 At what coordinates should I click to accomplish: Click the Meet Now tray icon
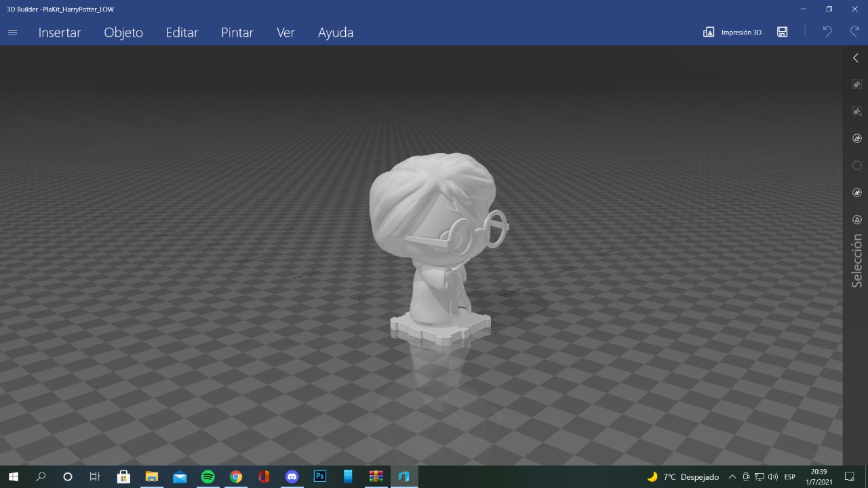coord(746,477)
